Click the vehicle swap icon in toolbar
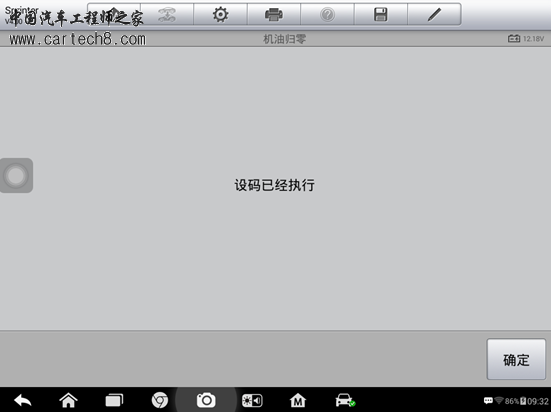The image size is (551, 412). coord(167,14)
